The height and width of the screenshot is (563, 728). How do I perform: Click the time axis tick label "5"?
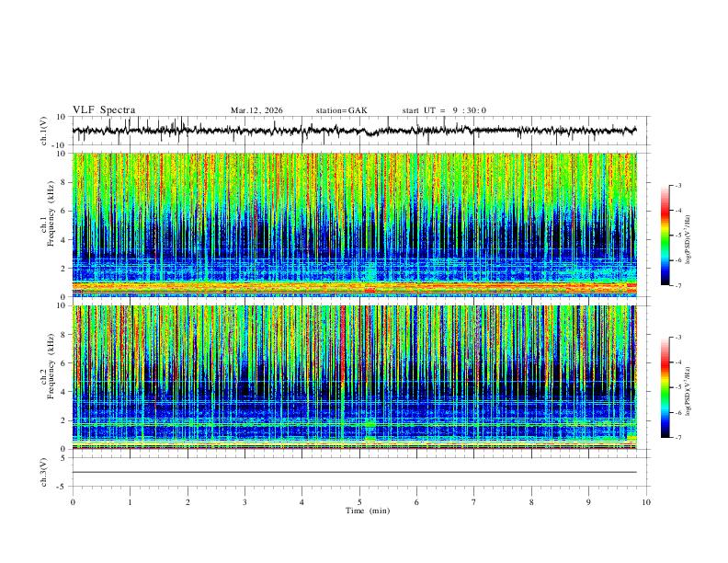(x=359, y=501)
